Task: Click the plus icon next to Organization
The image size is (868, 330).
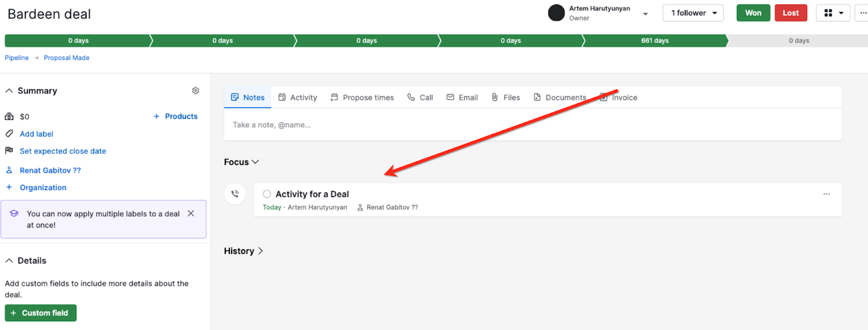Action: tap(9, 187)
